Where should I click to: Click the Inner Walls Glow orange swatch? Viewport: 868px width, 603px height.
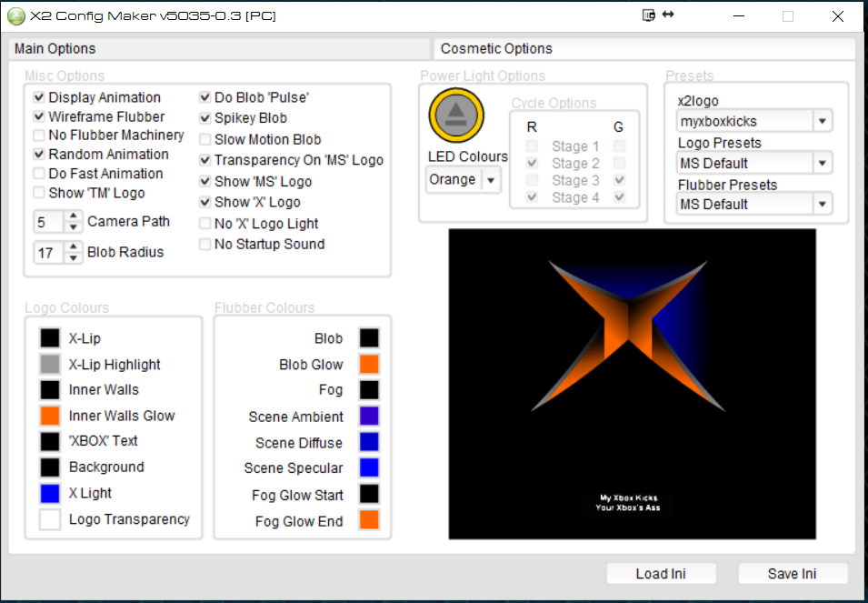click(x=50, y=416)
